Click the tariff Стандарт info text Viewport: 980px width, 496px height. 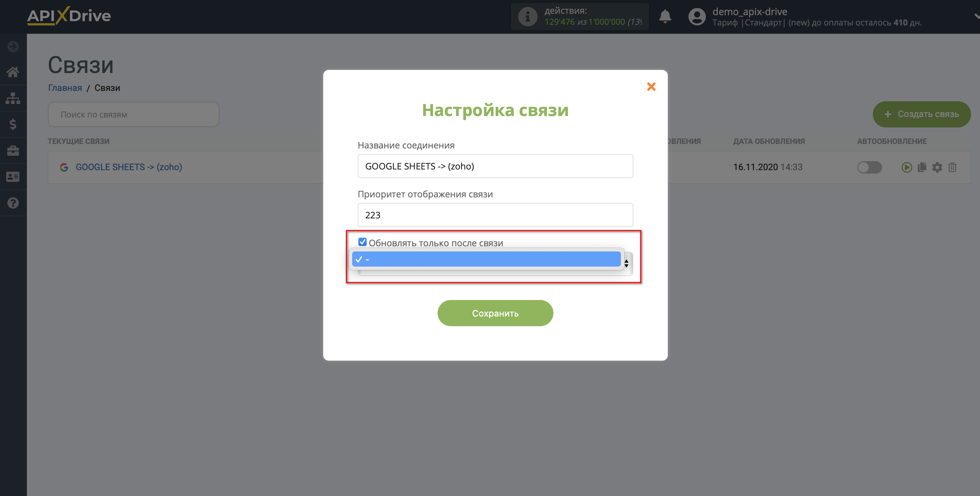click(x=816, y=23)
